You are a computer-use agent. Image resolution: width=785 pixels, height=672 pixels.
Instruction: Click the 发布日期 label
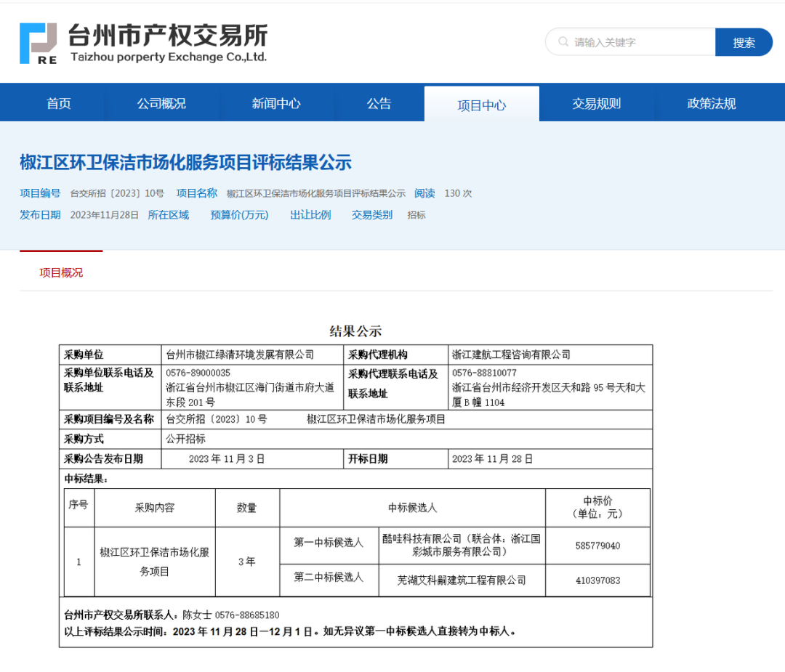coord(40,214)
